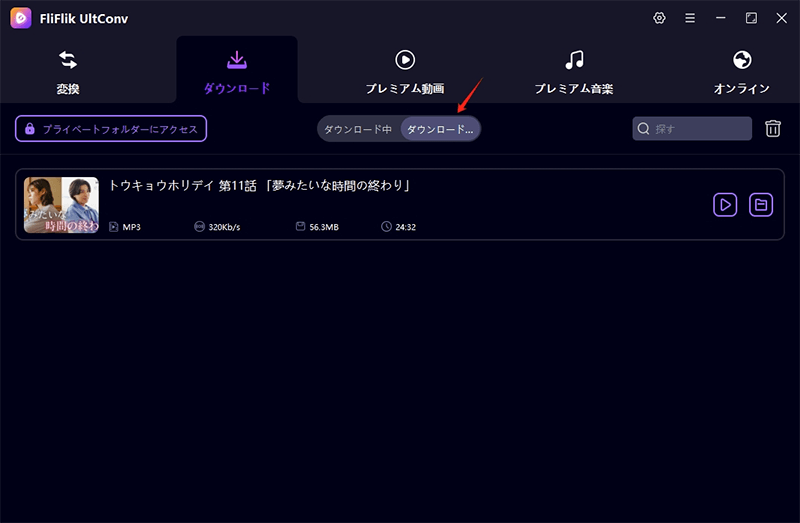Close the FliFlik UltConv window
The width and height of the screenshot is (800, 523).
coord(781,18)
